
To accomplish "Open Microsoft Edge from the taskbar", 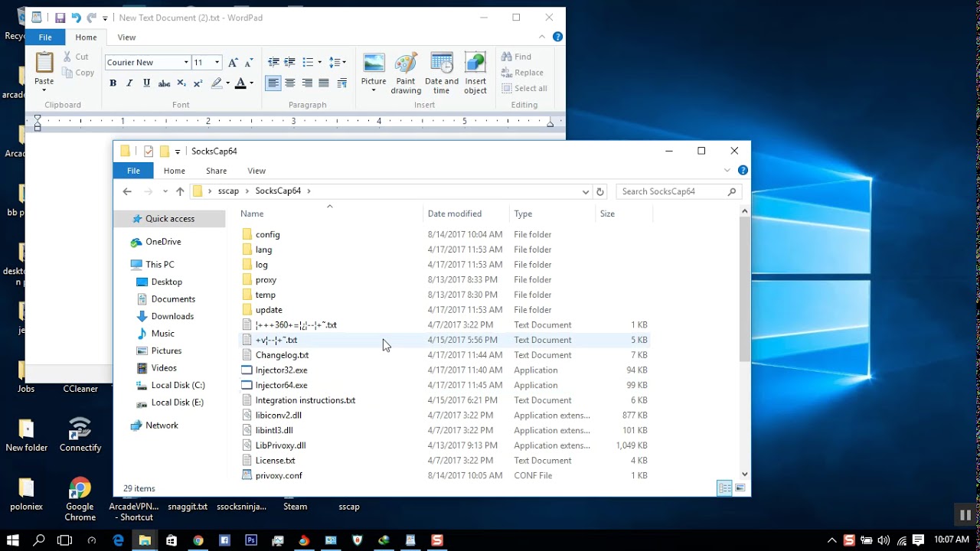I will pyautogui.click(x=119, y=540).
